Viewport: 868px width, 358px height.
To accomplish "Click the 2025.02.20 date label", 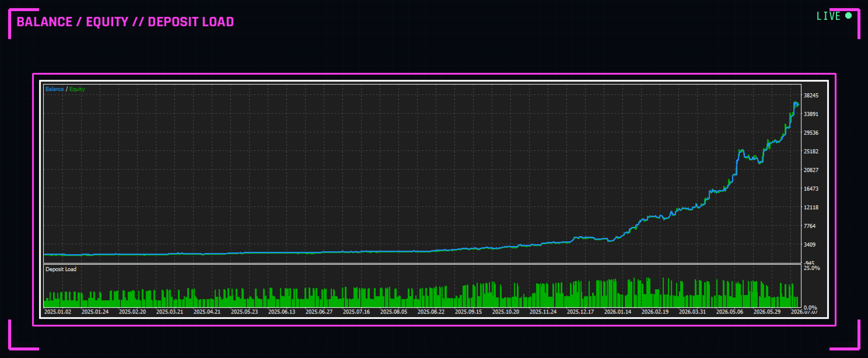I will point(132,312).
